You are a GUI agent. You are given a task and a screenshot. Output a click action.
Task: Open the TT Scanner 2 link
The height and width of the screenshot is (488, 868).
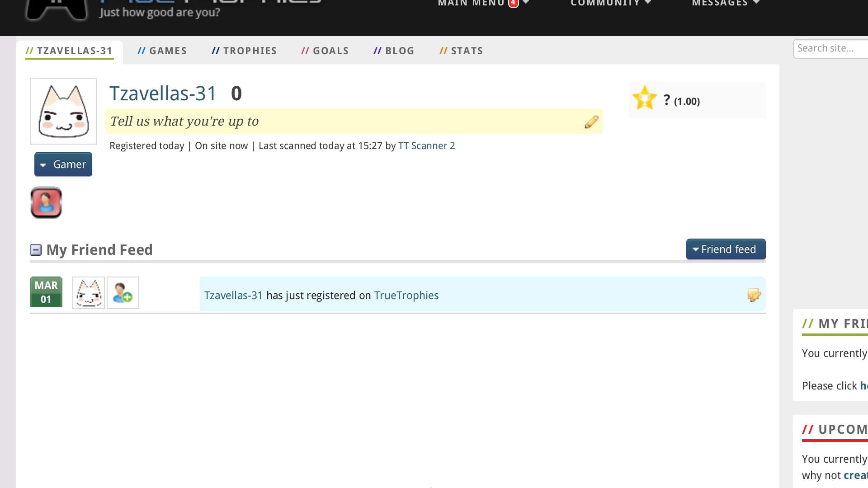tap(426, 146)
